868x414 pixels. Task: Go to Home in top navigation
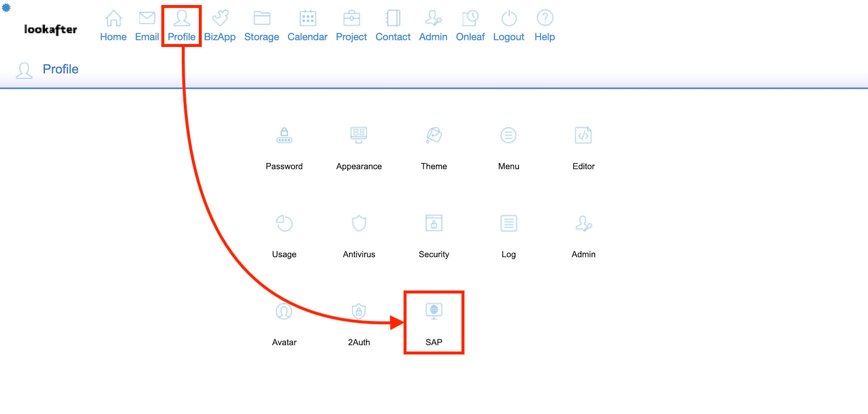tap(113, 26)
